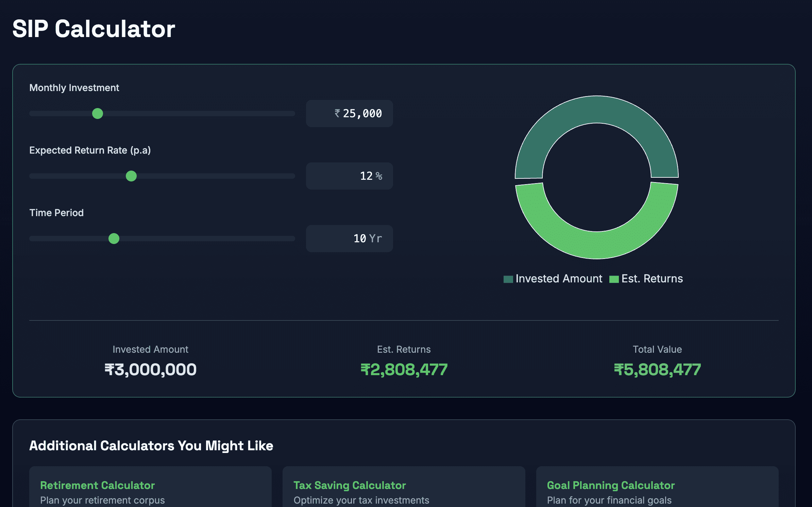Click the dark green Invested Amount donut segment
This screenshot has width=812, height=507.
(x=597, y=109)
